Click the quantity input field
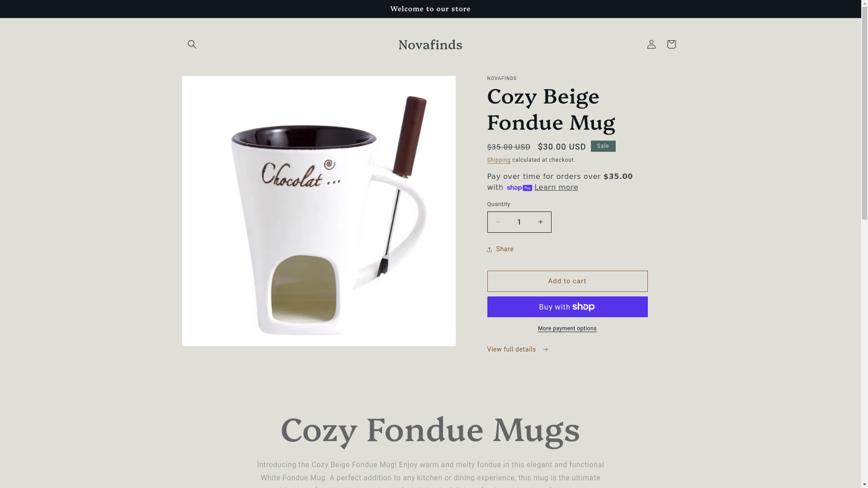Screen dimensions: 868x488 (519, 222)
